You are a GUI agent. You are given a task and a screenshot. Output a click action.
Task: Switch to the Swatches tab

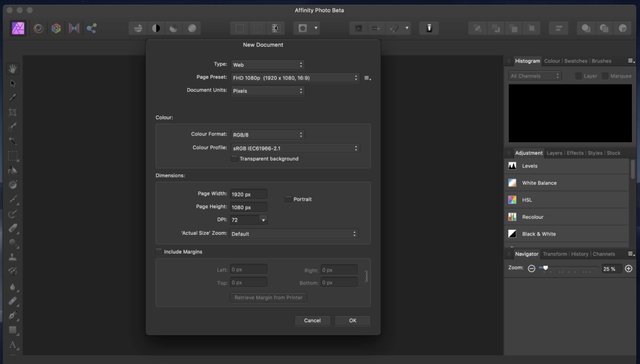click(x=576, y=61)
